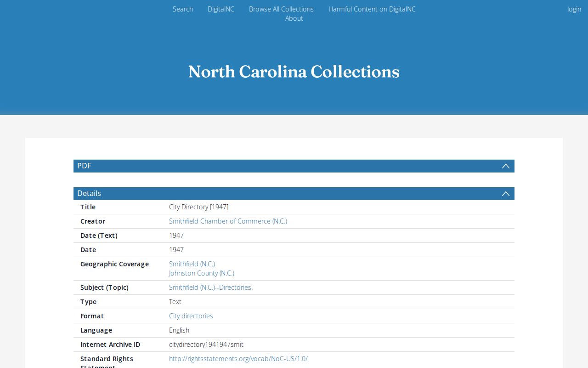The height and width of the screenshot is (368, 588).
Task: Click the title value City Directory [1947]
Action: 199,207
